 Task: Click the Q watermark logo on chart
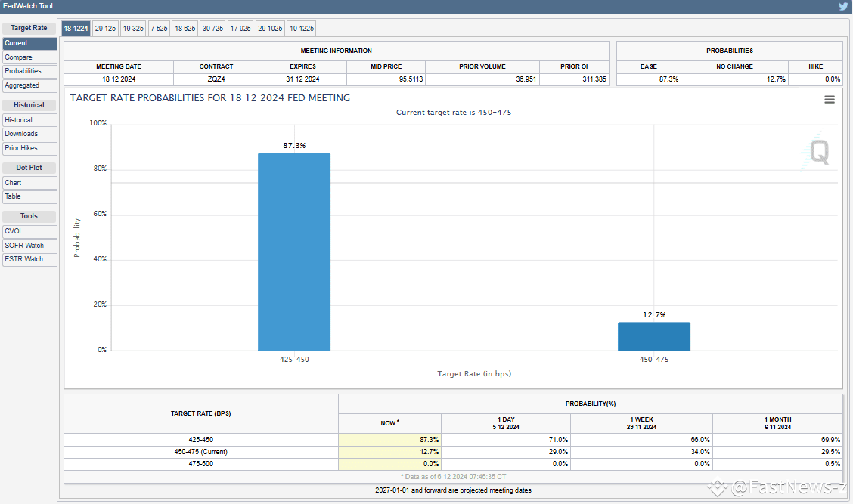818,153
